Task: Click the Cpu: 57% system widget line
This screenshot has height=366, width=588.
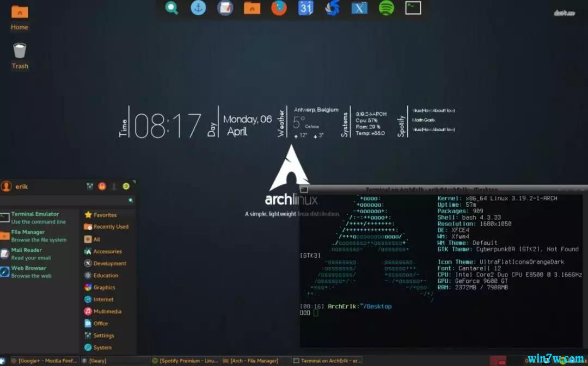Action: coord(366,120)
